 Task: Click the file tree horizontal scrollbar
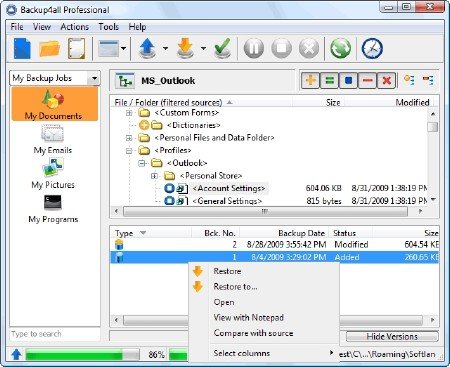click(x=265, y=211)
